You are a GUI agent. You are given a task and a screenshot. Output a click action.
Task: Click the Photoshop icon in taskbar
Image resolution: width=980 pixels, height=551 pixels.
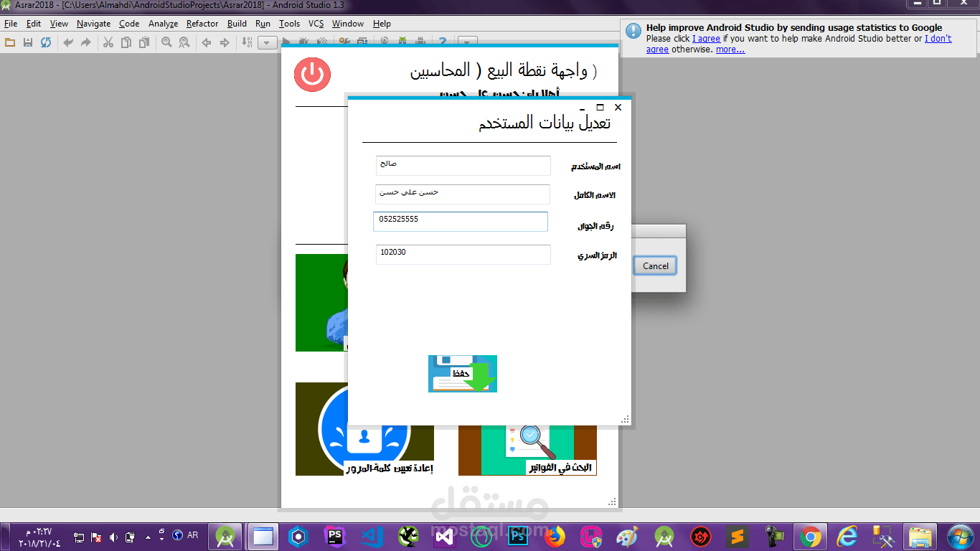tap(518, 536)
